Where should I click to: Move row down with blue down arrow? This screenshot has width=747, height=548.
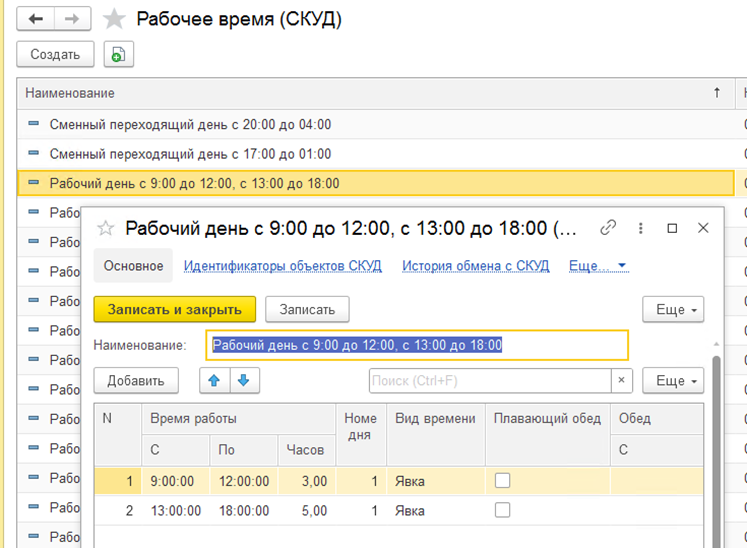tap(243, 380)
